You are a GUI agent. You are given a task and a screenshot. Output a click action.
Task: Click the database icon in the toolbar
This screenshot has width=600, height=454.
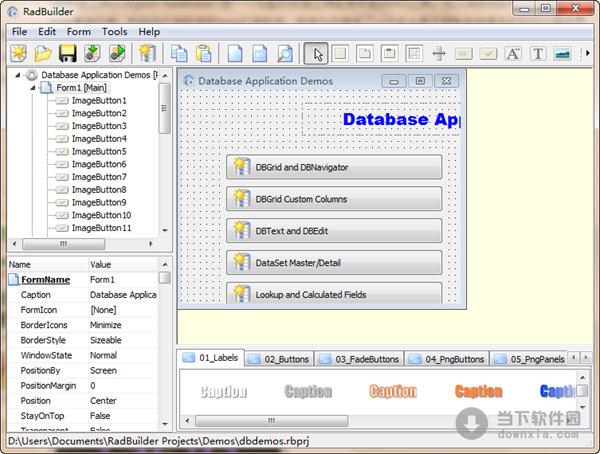[x=147, y=53]
